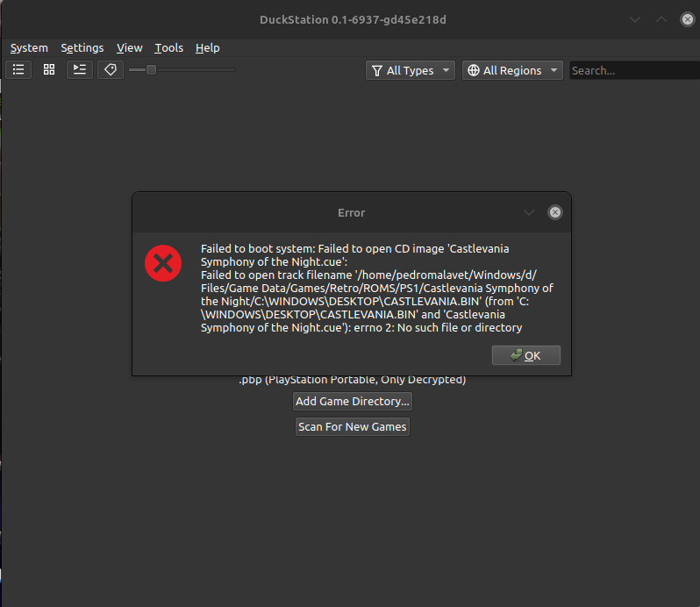Open the Tools menu
This screenshot has width=700, height=607.
[x=168, y=47]
